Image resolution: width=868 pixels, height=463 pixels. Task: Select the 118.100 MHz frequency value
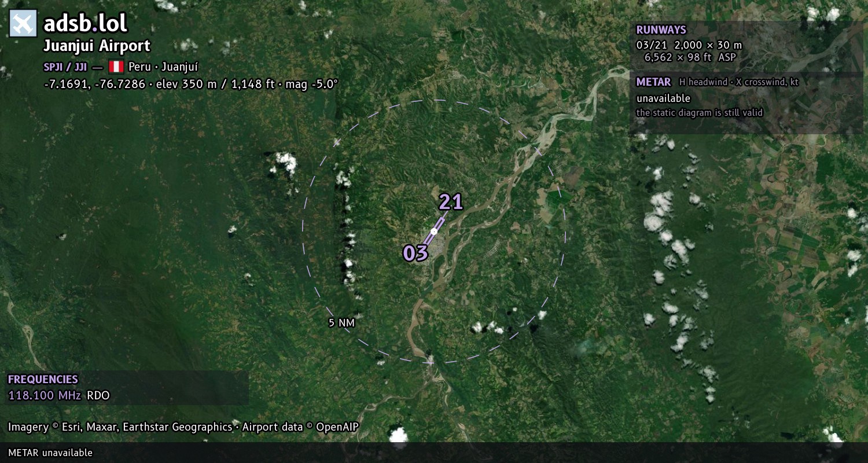45,396
